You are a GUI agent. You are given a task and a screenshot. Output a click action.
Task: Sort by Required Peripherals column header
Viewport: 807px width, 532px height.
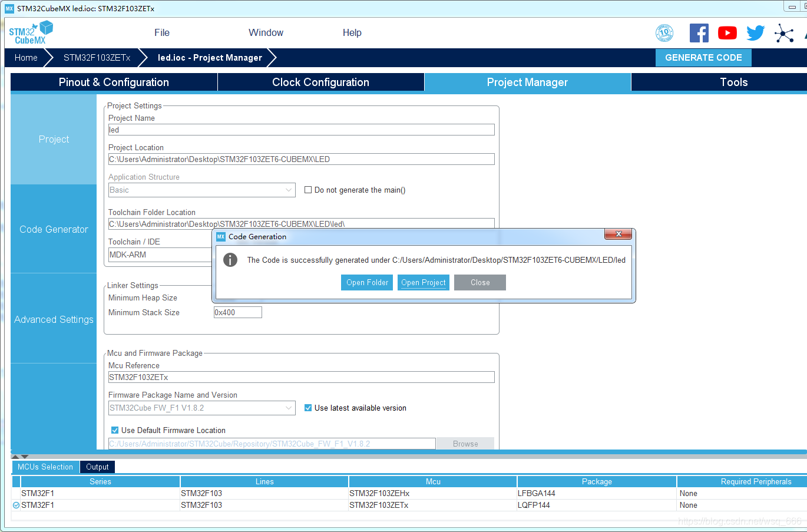(x=743, y=481)
